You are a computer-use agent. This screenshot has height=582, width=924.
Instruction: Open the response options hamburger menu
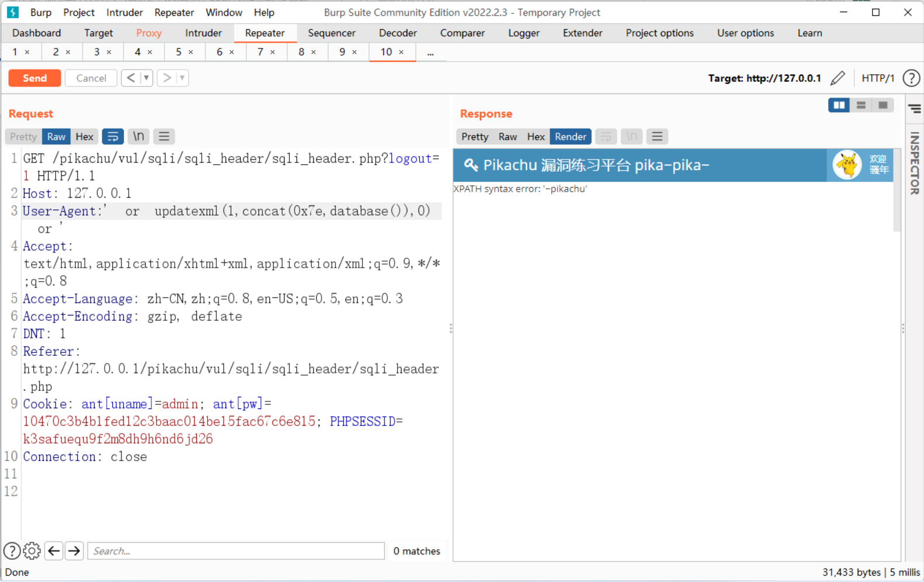[657, 136]
